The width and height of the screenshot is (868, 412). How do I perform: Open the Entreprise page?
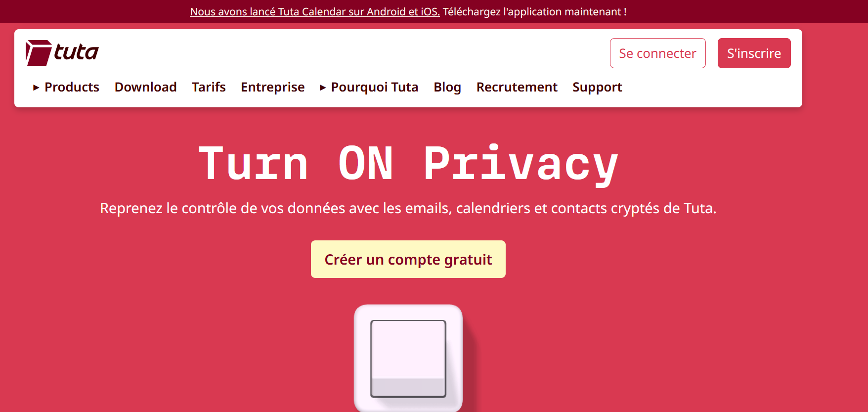(x=272, y=87)
